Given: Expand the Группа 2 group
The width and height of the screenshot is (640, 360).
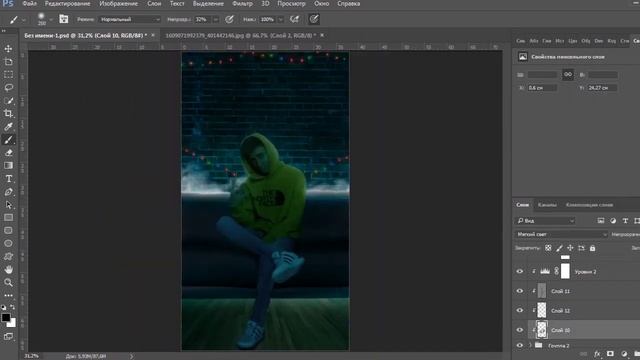Looking at the screenshot, I should click(x=530, y=345).
